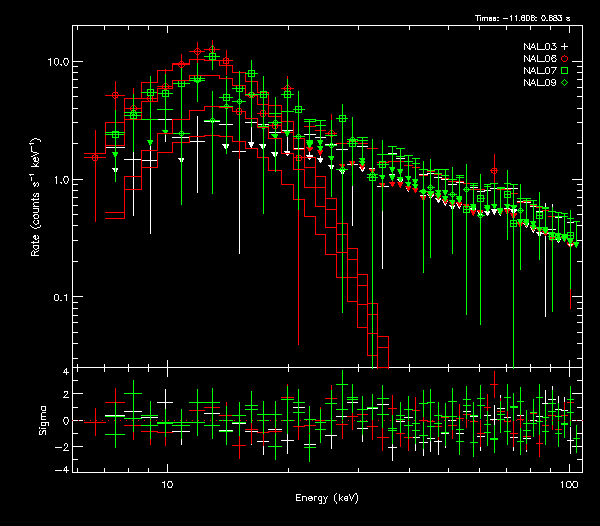The image size is (600, 526).
Task: Click the 1.0 tick label on rate axis
Action: 61,180
